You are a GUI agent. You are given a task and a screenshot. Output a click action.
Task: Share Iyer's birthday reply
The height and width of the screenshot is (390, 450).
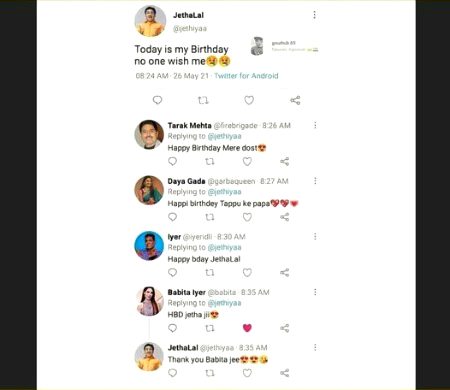[x=284, y=273]
